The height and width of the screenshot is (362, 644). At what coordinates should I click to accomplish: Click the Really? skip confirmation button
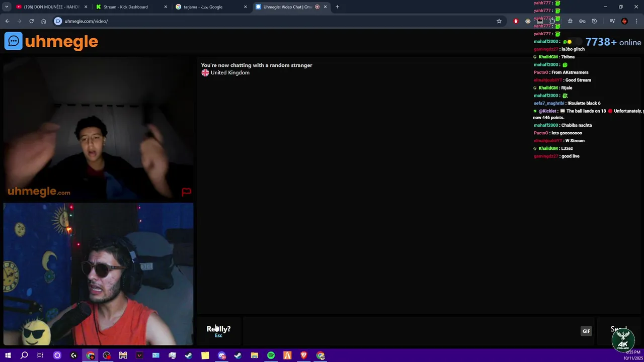tap(218, 331)
